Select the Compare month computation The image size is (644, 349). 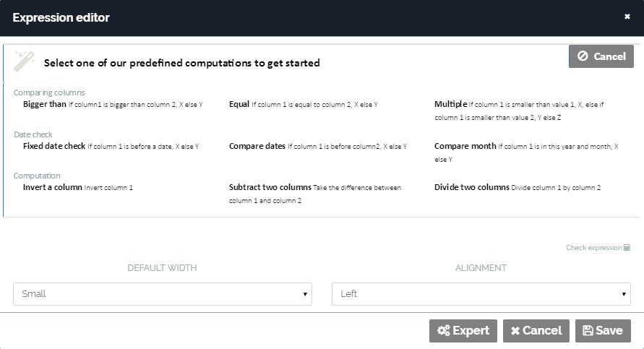coord(465,146)
